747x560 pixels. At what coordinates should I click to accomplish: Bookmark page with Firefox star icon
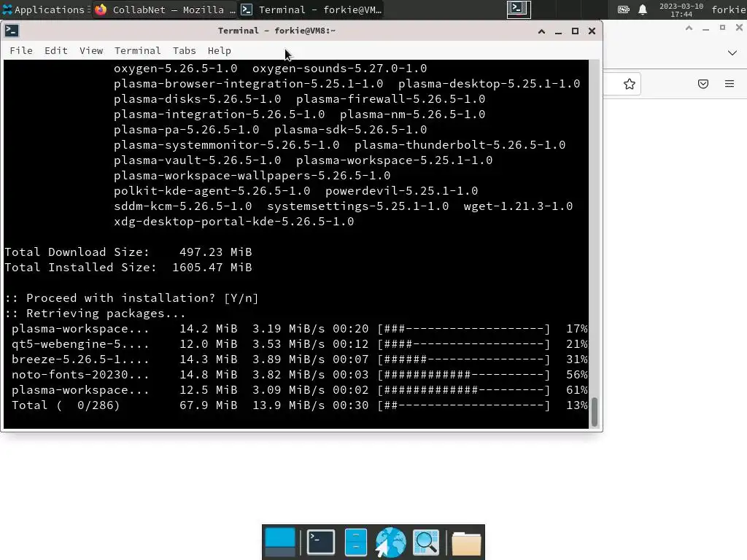[630, 85]
